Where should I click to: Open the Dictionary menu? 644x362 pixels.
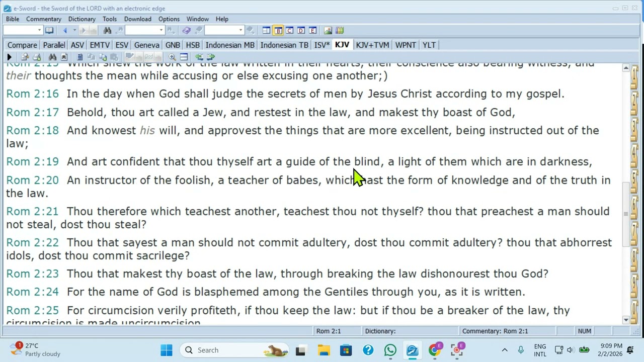[x=82, y=19]
